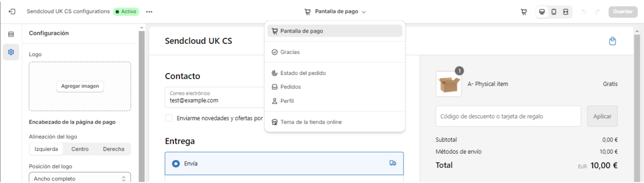
Task: Set logo alignment to Centro
Action: 80,149
